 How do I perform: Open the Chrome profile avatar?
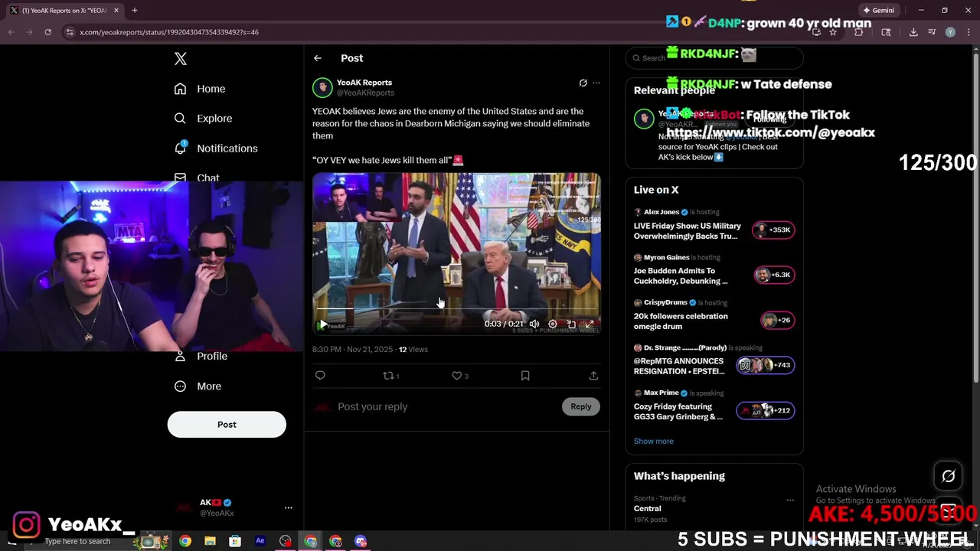(x=950, y=32)
